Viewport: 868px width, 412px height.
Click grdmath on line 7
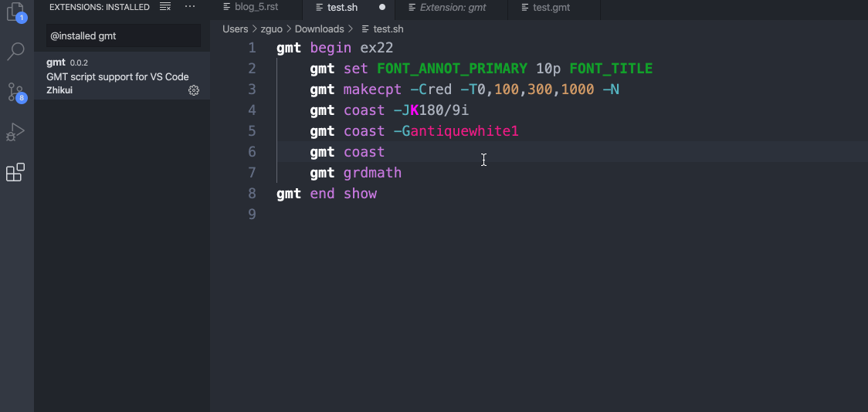tap(372, 173)
